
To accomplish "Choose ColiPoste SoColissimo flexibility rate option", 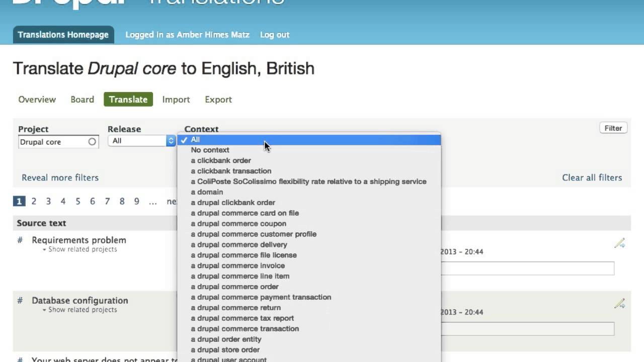I will 309,182.
